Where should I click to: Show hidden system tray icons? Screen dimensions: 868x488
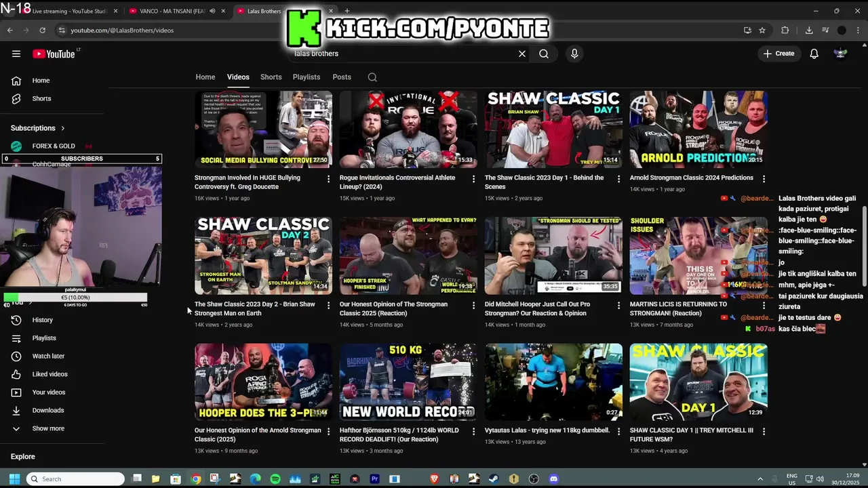pos(759,479)
